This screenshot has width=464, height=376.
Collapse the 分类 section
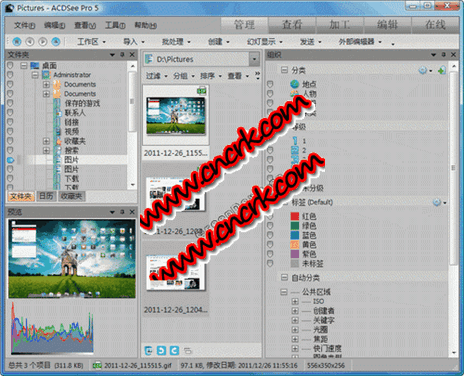[x=284, y=70]
